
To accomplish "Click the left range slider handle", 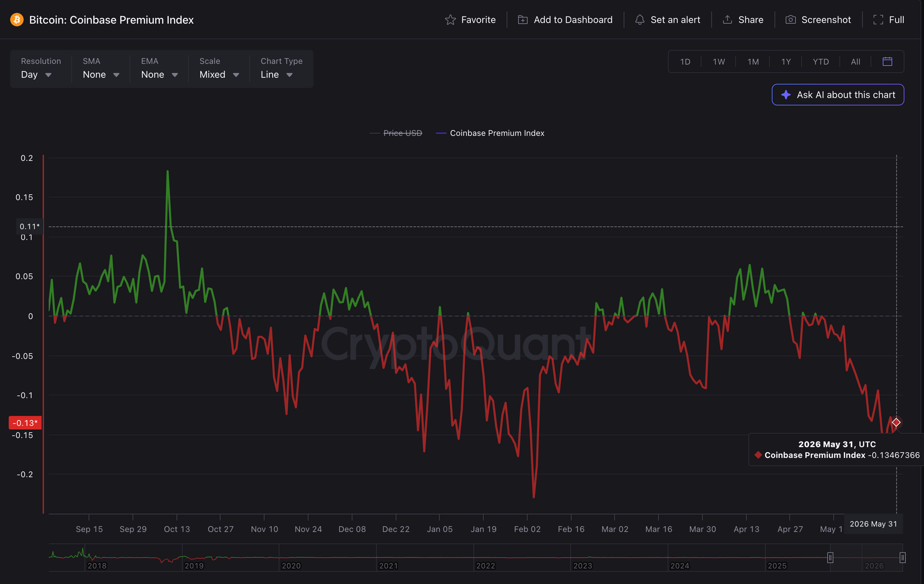I will (830, 558).
